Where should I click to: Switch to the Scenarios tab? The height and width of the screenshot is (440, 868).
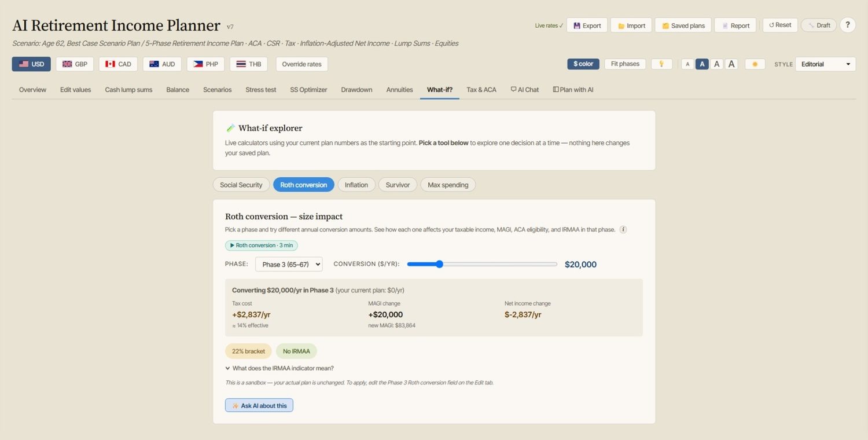[x=217, y=90]
